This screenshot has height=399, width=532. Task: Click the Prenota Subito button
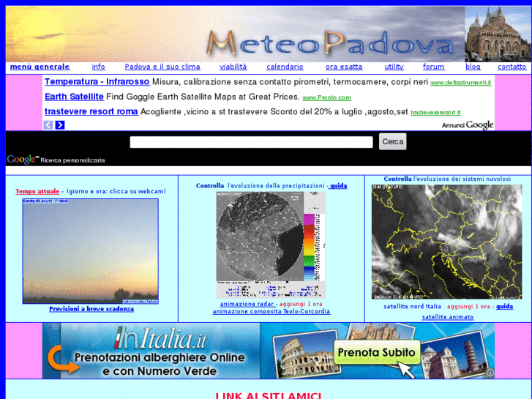tap(377, 353)
